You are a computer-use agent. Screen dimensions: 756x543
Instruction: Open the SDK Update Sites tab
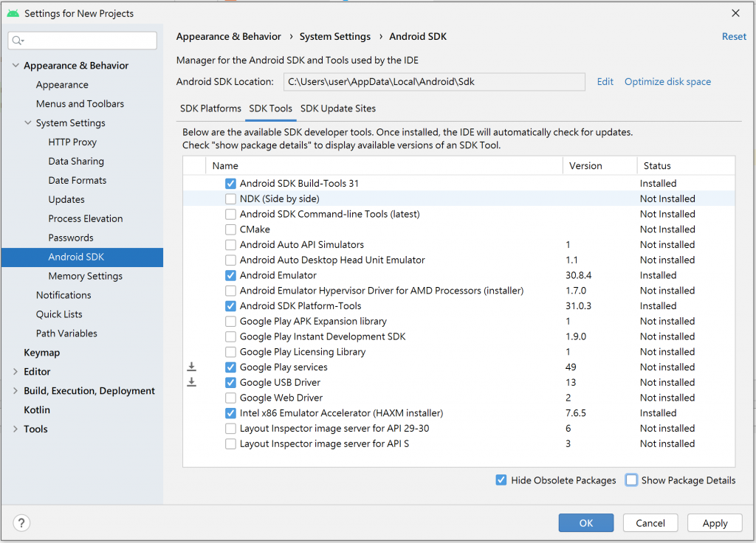[x=338, y=108]
